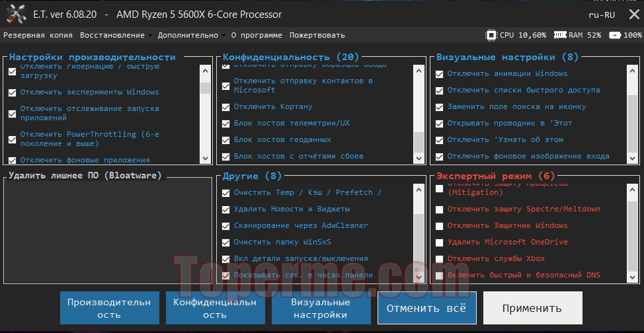Open the Восстановление menu
The width and height of the screenshot is (644, 333).
point(112,35)
